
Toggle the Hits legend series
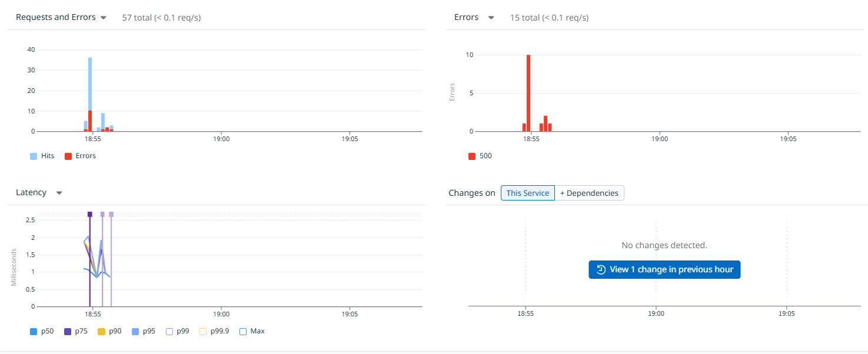[x=42, y=156]
